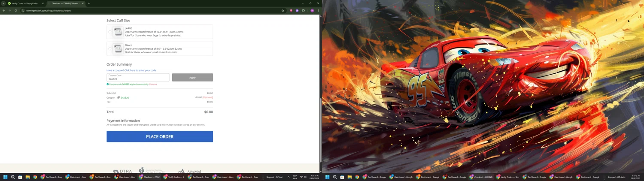Open the clock on the right monitor taskbar

[635, 177]
